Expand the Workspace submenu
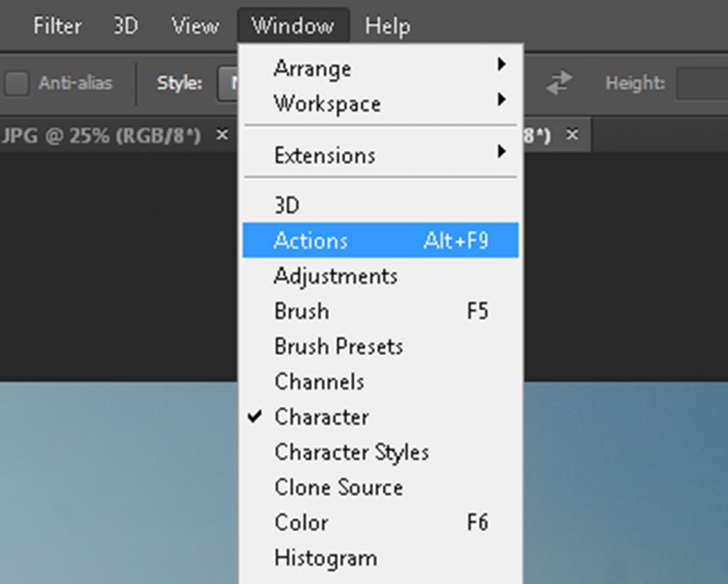This screenshot has width=728, height=584. click(327, 103)
